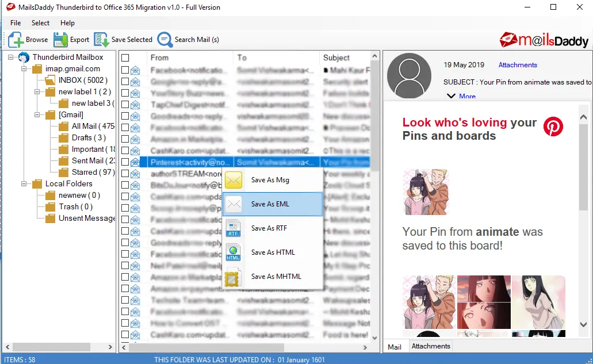Sort mails by the Subject column header

coord(345,58)
